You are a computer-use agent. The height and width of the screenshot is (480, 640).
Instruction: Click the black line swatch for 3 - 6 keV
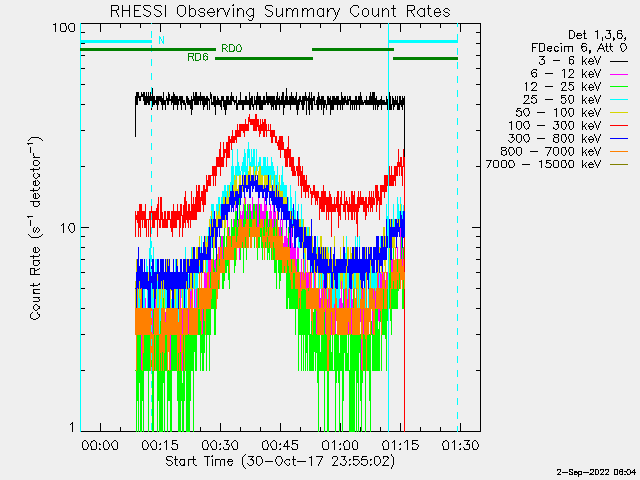coord(619,62)
